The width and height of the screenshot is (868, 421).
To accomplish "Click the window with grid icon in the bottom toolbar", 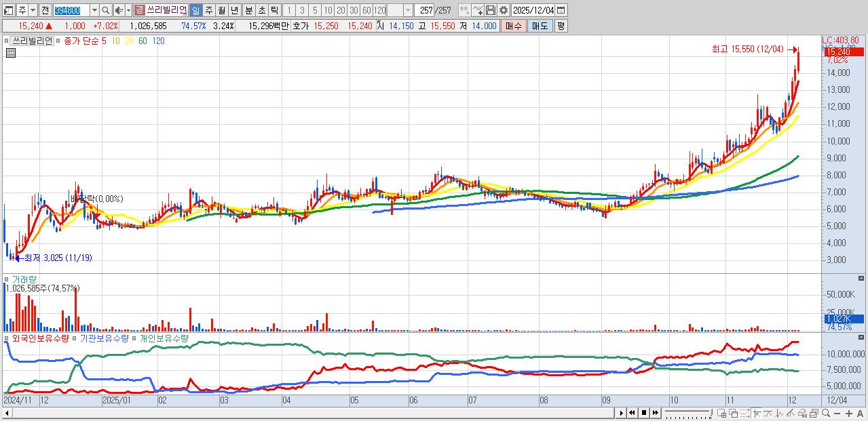I will coord(722,413).
